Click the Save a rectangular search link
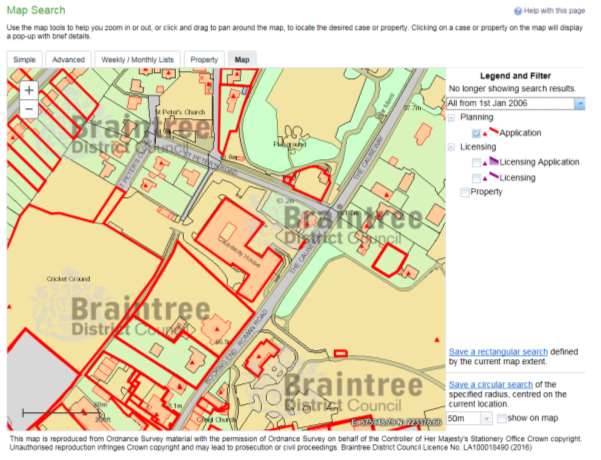This screenshot has height=460, width=601. (498, 352)
